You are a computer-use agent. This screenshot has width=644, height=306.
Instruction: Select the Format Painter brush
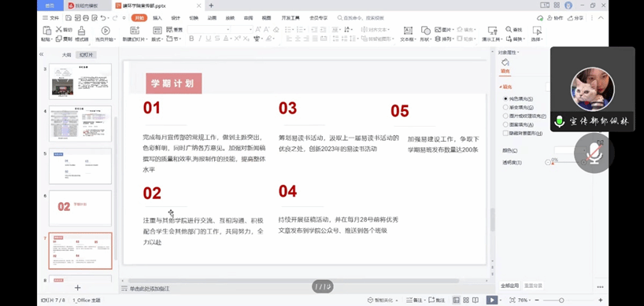coord(82,31)
